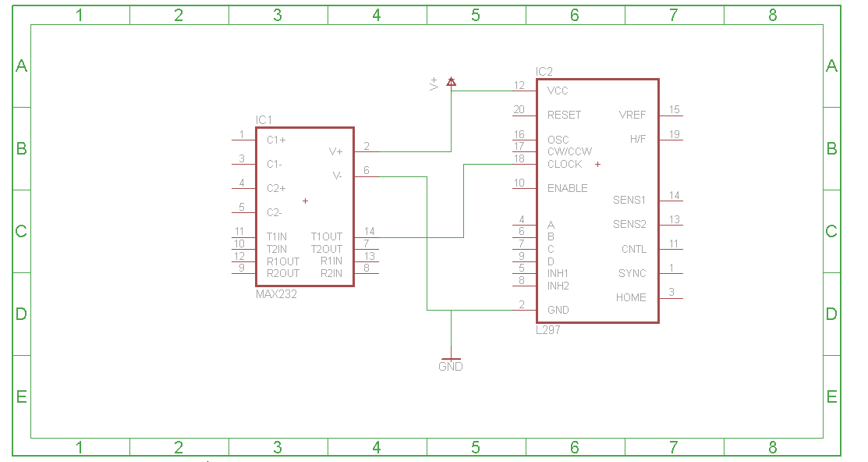Select the wire from IC1 V- to GND
868x462 pixels.
click(427, 243)
